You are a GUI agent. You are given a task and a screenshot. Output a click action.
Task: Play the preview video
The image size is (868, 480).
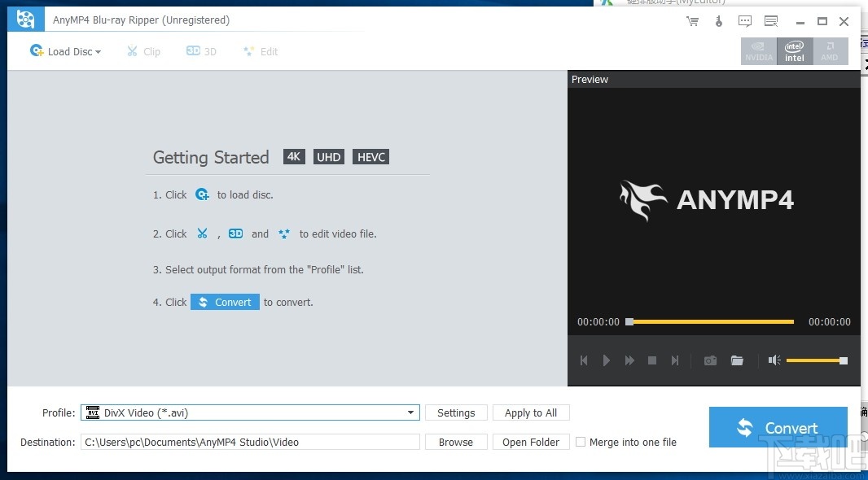606,360
